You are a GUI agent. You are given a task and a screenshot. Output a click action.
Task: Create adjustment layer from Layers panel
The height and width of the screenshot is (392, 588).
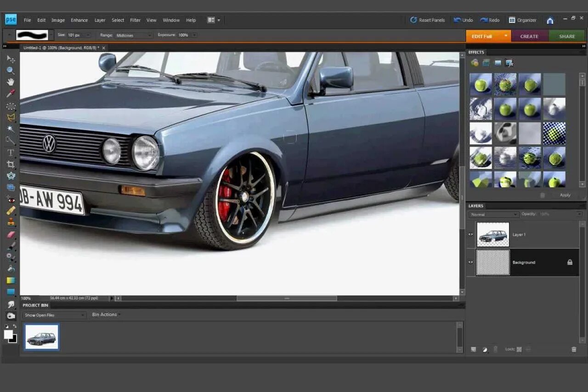point(485,349)
